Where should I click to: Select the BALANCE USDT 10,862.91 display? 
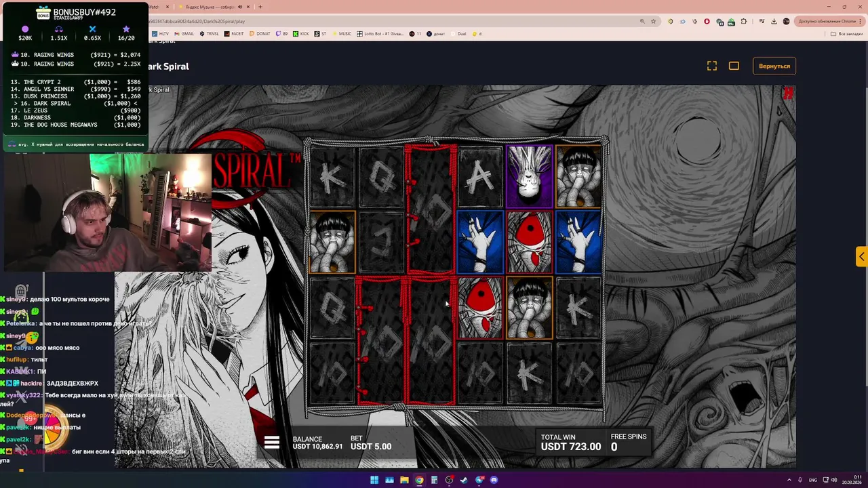(x=317, y=443)
